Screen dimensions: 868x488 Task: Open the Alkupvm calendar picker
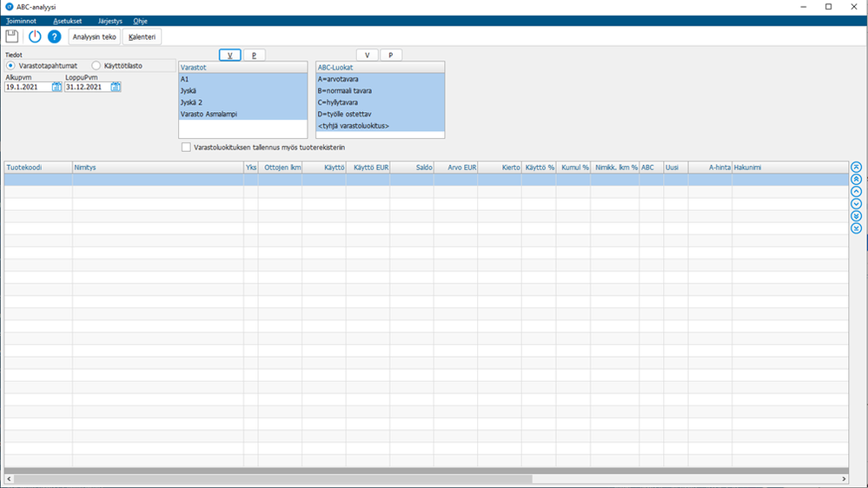click(56, 87)
